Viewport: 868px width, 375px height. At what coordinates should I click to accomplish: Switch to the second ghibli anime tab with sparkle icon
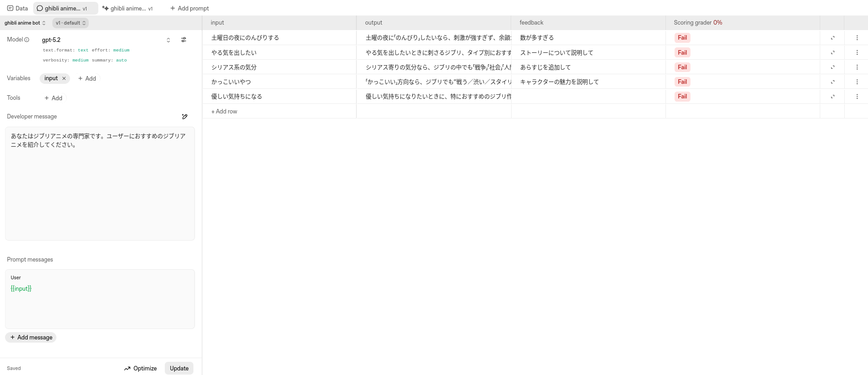(127, 8)
